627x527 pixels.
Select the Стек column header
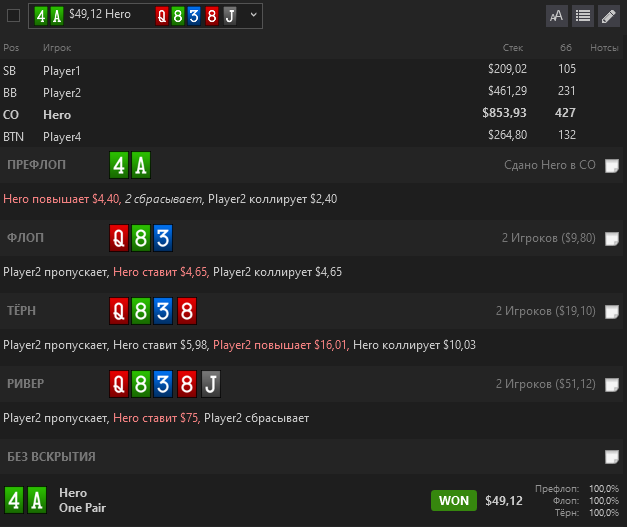(x=513, y=48)
